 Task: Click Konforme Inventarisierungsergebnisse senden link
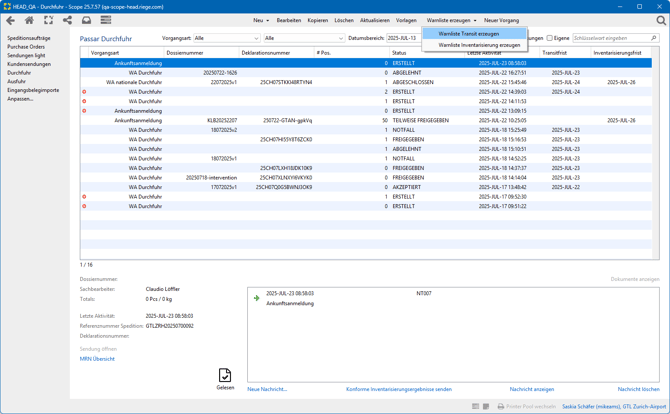pos(399,389)
